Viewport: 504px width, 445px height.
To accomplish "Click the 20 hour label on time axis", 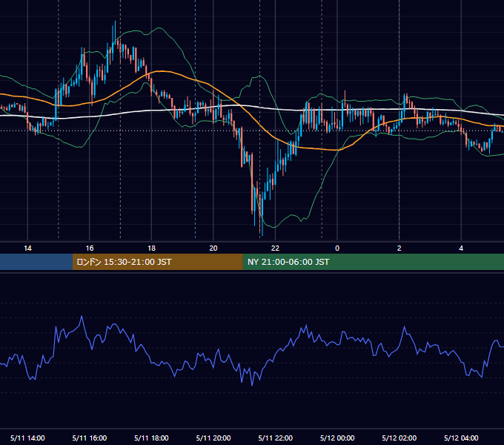I will tap(213, 248).
